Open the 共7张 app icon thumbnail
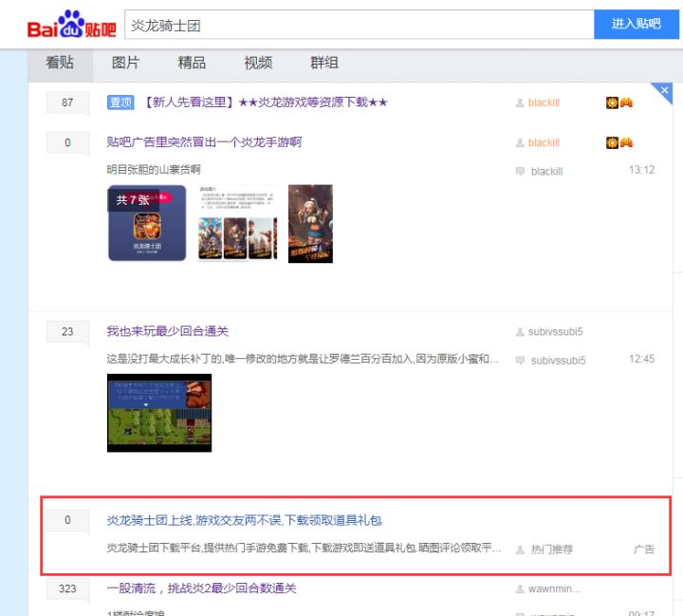Screen dimensions: 683x616 tap(147, 223)
